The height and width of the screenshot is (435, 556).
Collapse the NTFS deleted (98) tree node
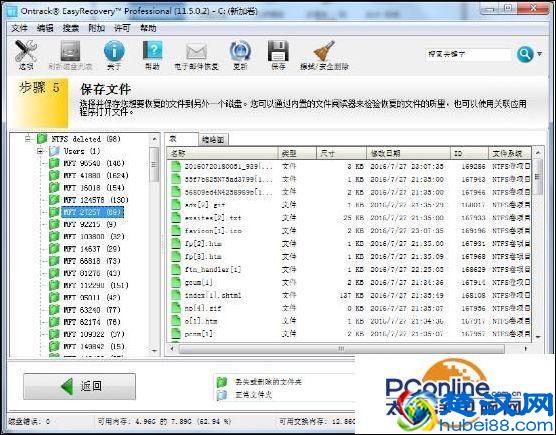[28, 139]
